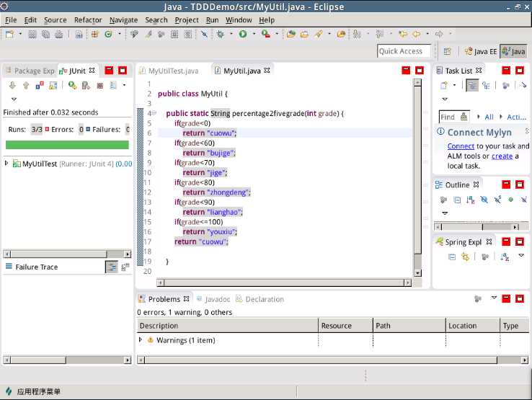Screen dimensions: 532x400
Task: Open Spring Explorer view menu triangle
Action: pyautogui.click(x=521, y=255)
